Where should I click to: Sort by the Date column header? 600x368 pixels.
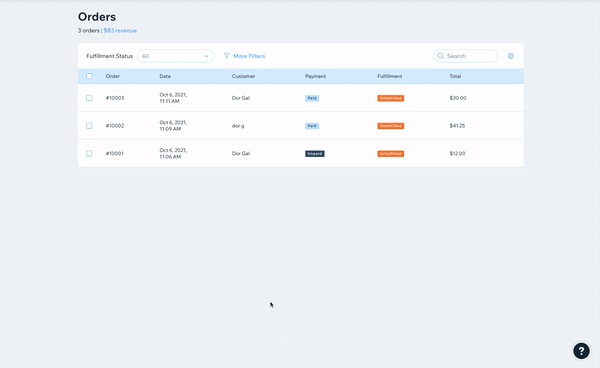(165, 76)
